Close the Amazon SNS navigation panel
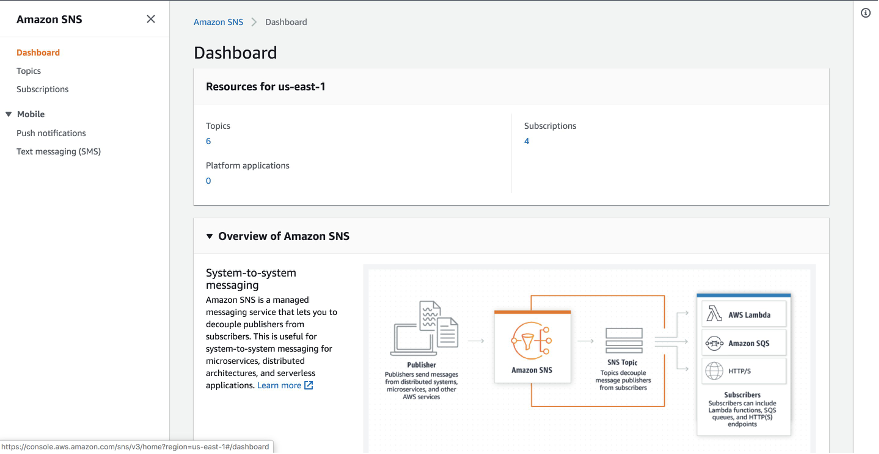Image resolution: width=879 pixels, height=454 pixels. [x=151, y=19]
